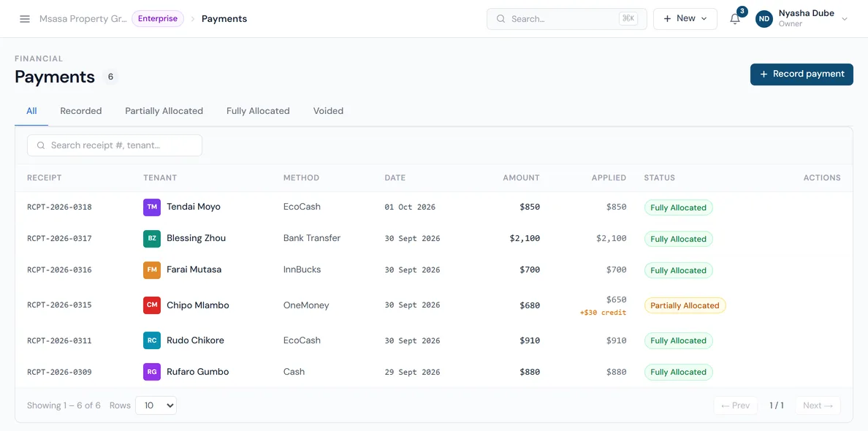
Task: Click the FM avatar for Farai Mutasa
Action: [152, 270]
